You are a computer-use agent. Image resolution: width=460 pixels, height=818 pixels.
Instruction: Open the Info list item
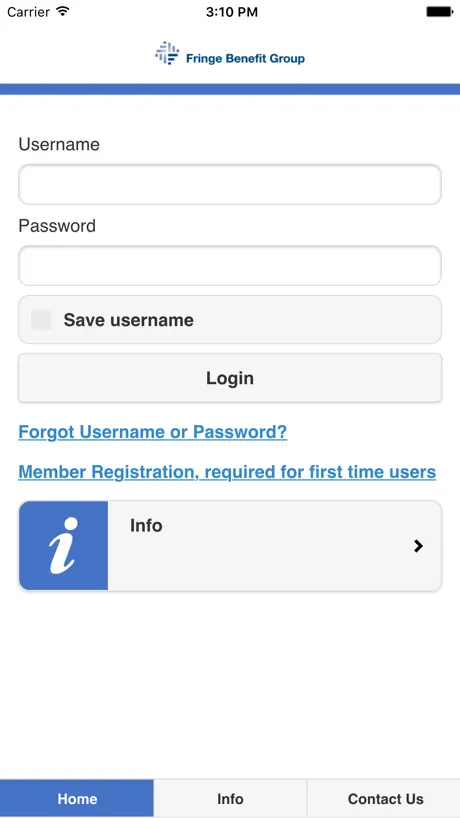point(230,546)
